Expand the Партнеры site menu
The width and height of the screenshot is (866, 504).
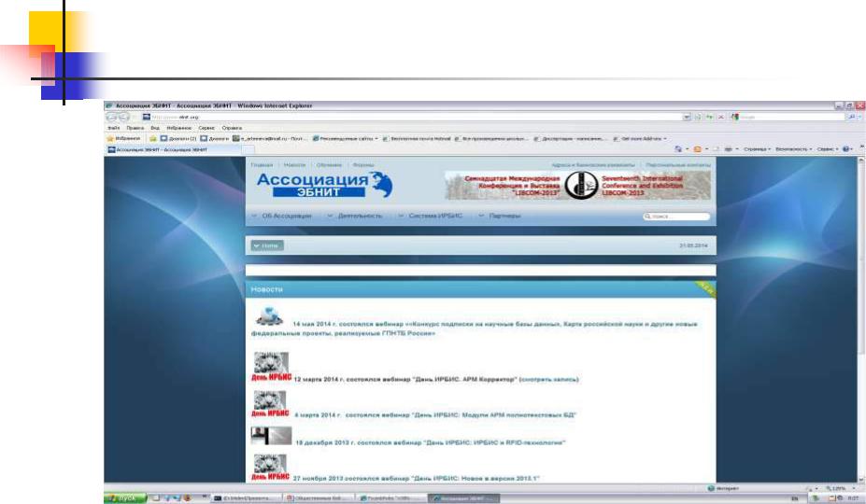500,216
